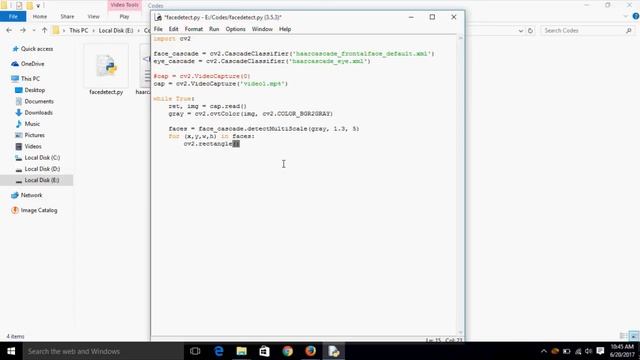Screen dimensions: 640x360
Task: Go back using Explorer back arrow
Action: click(x=9, y=31)
